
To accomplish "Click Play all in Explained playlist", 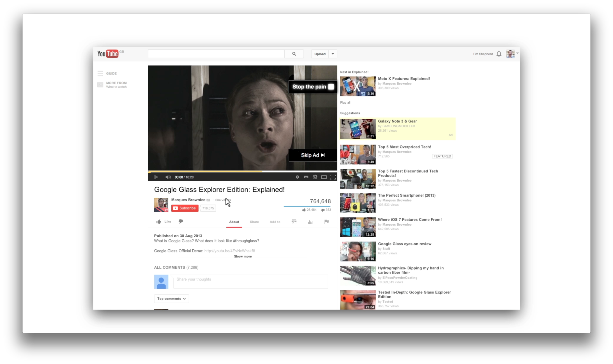I will click(345, 103).
